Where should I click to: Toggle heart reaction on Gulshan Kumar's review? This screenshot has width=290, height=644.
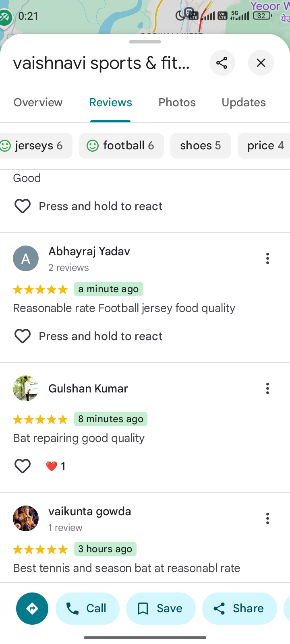pyautogui.click(x=23, y=466)
